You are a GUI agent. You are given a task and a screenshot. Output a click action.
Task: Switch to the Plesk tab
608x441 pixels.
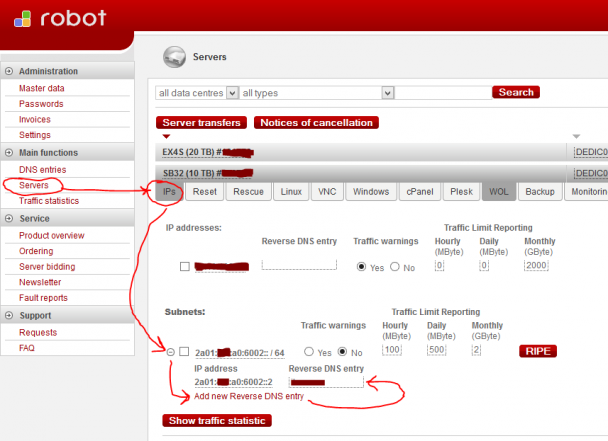point(461,192)
